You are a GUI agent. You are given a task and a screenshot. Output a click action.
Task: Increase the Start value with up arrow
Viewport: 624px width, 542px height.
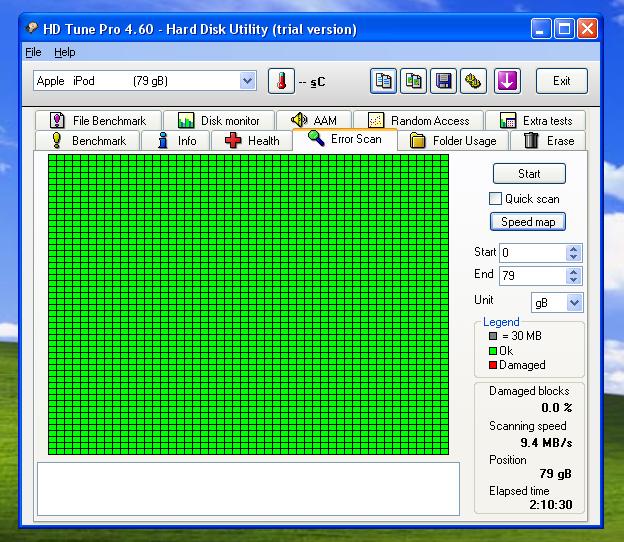click(x=573, y=249)
